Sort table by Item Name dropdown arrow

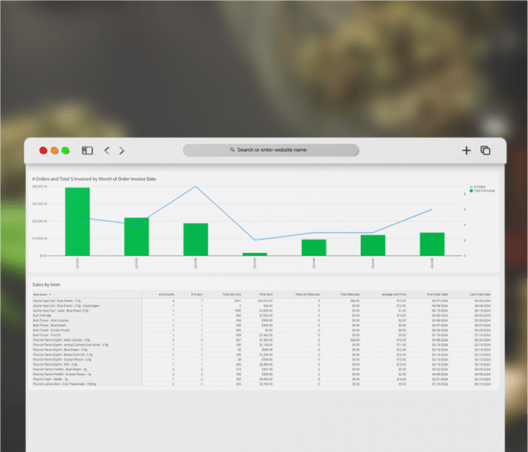pyautogui.click(x=50, y=295)
